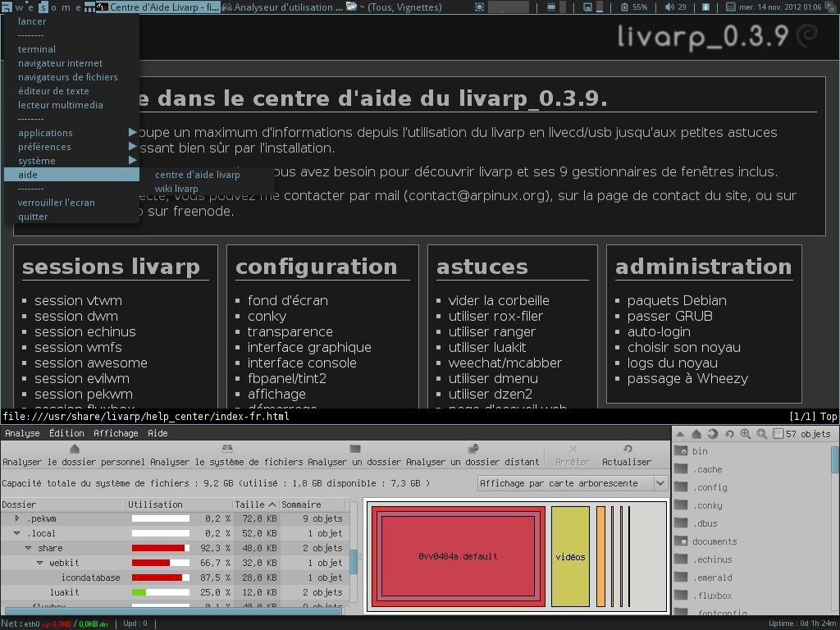Collapse the .local folder row
The width and height of the screenshot is (840, 630).
coord(17,533)
